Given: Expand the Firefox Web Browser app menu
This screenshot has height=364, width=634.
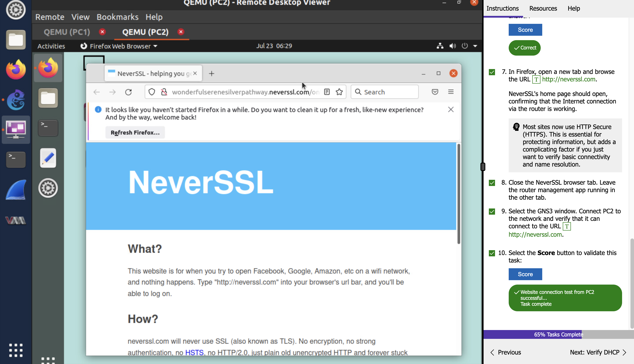Looking at the screenshot, I should click(x=119, y=46).
